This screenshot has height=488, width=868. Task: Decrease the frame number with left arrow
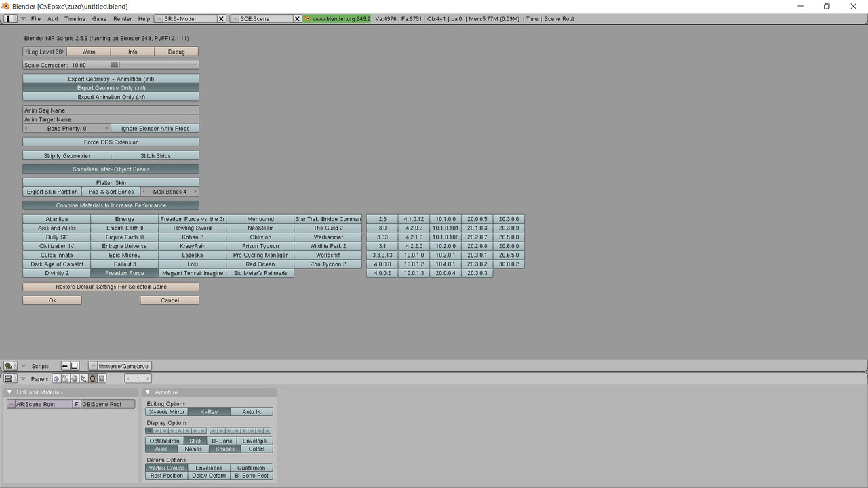pyautogui.click(x=128, y=379)
